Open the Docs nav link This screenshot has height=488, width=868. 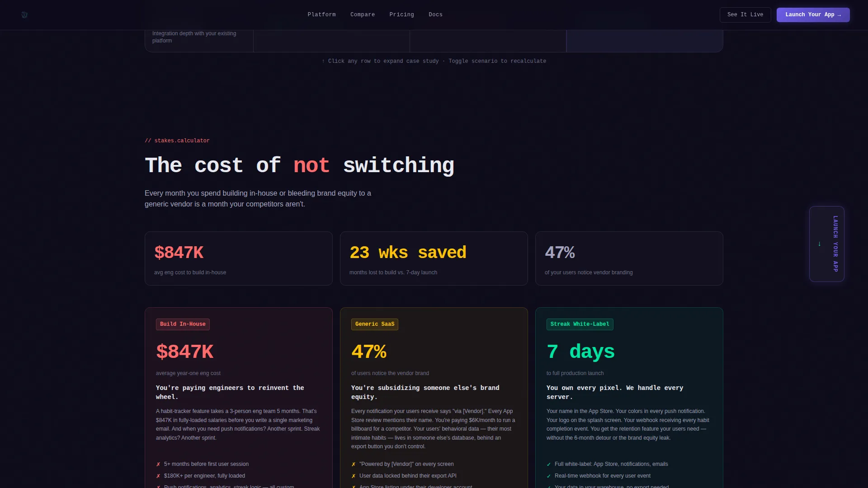[x=435, y=15]
